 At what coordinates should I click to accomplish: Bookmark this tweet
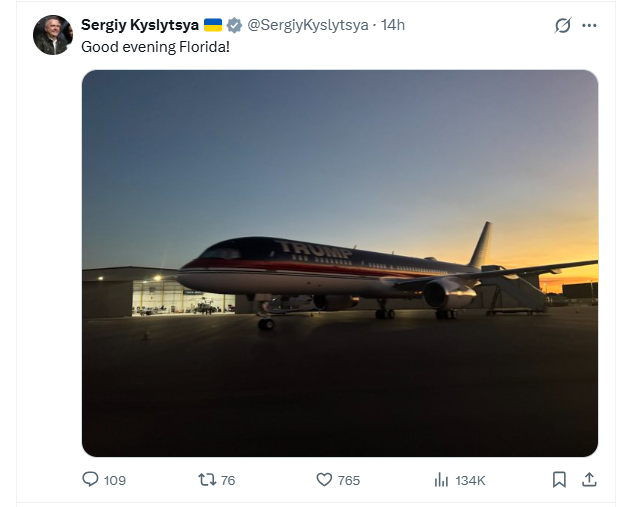(x=559, y=480)
